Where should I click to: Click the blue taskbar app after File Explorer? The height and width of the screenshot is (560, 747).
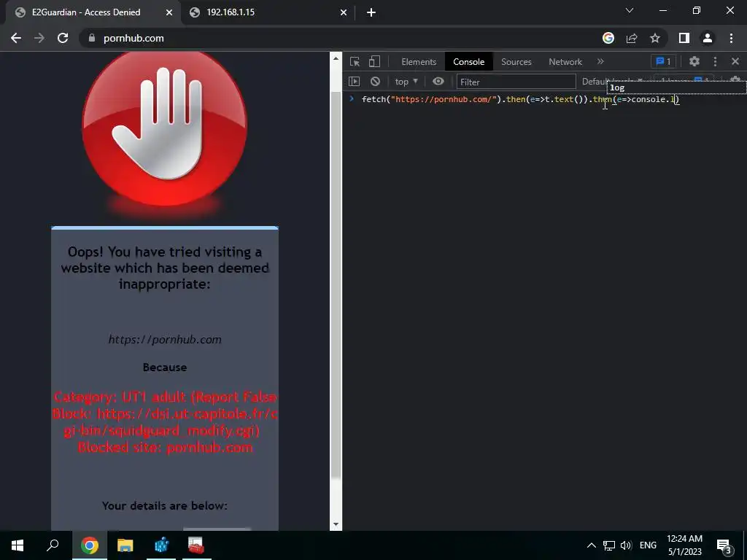[x=161, y=545]
